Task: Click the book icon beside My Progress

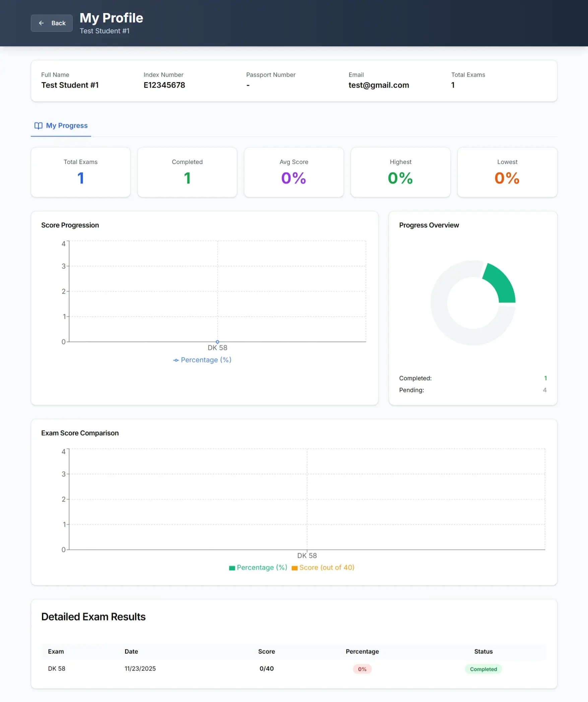Action: tap(39, 126)
